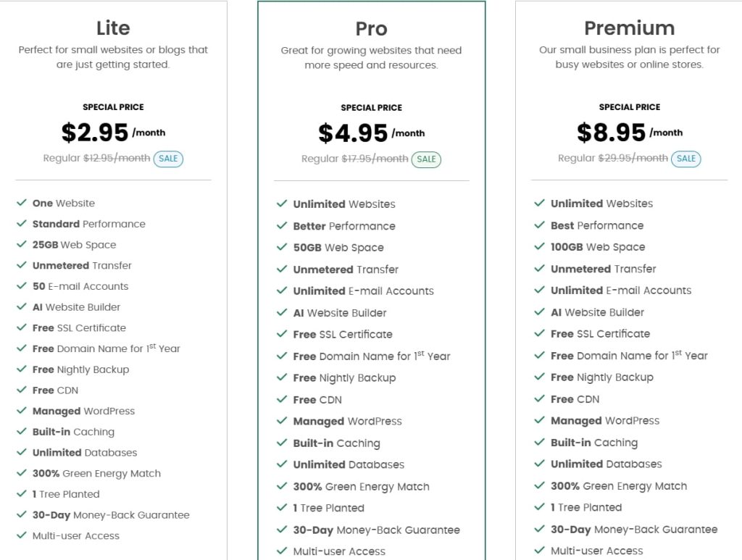
Task: Select the Pro plan heading
Action: [371, 29]
